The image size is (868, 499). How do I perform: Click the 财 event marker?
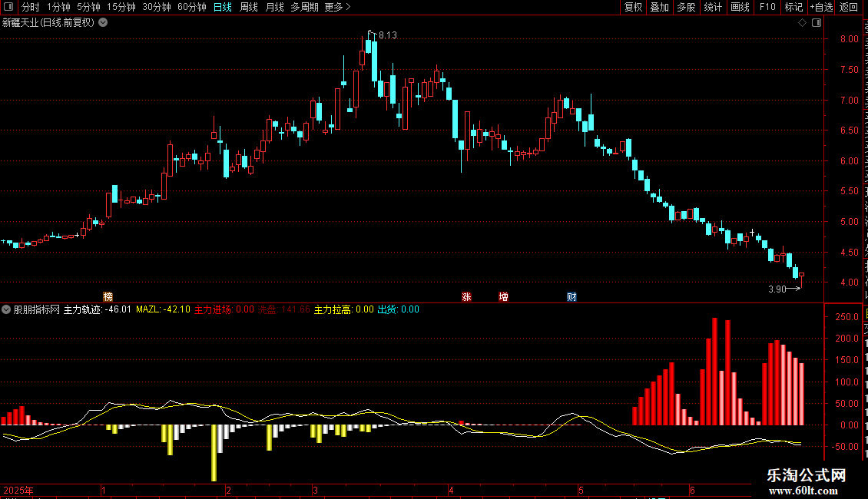pos(571,297)
